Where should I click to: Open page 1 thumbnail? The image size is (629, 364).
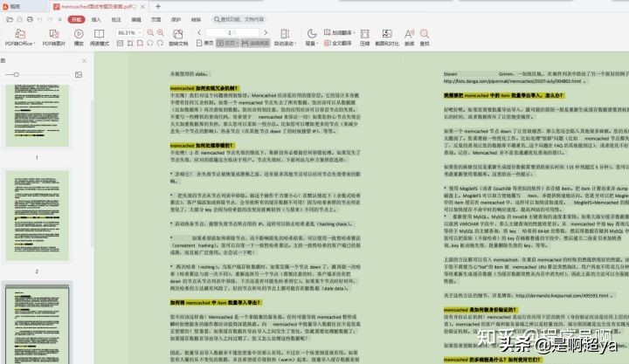pos(37,115)
